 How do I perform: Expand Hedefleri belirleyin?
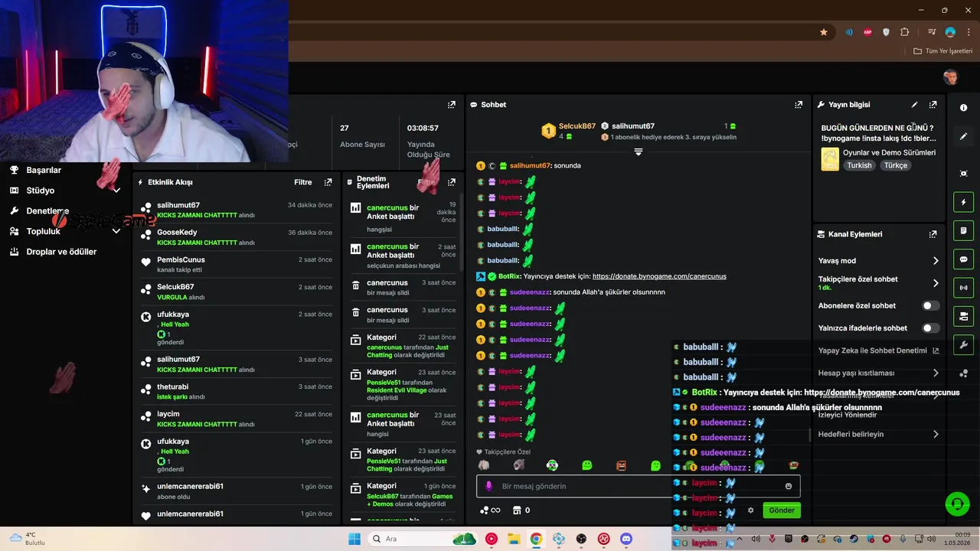click(x=936, y=434)
